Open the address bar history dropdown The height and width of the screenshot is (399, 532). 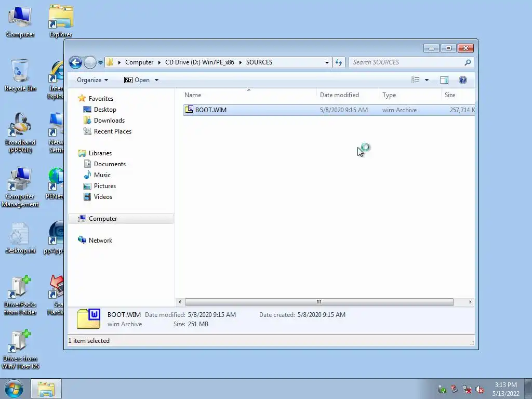pos(327,62)
